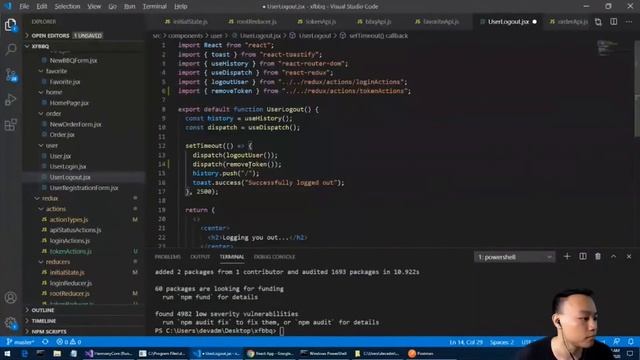Maximize the terminal panel size
640x360 pixels.
pos(613,256)
